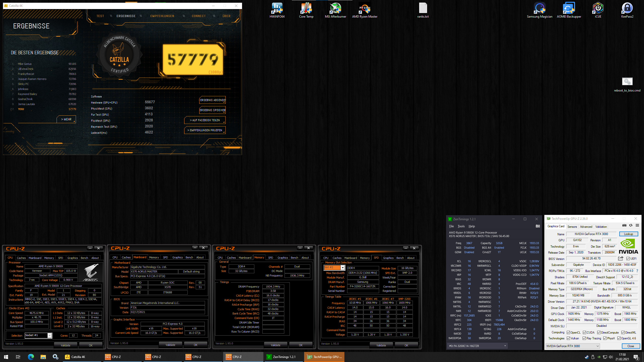The image size is (644, 362).
Task: Toggle the OpenGL 4.6 checkbox
Action: [619, 338]
